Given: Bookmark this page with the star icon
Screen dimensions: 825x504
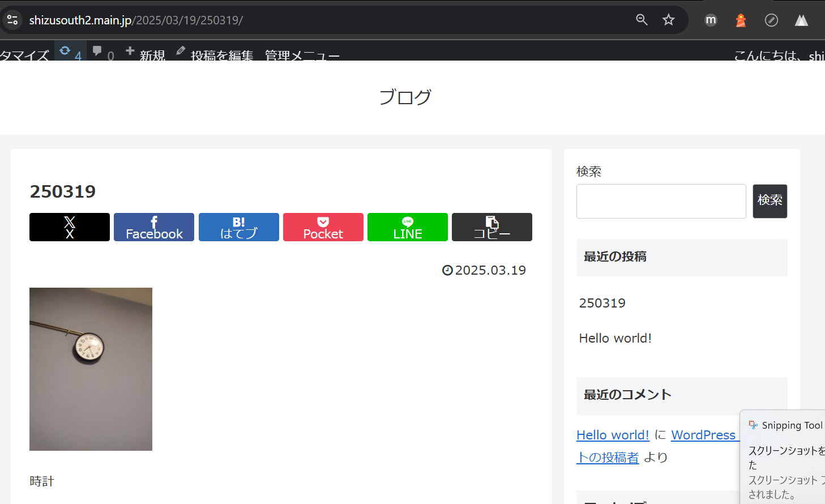Looking at the screenshot, I should (x=669, y=20).
